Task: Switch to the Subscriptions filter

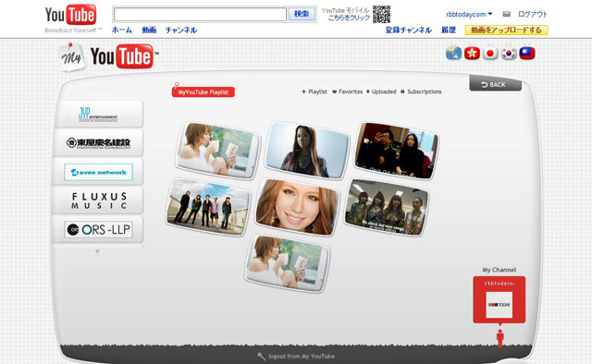Action: tap(421, 91)
